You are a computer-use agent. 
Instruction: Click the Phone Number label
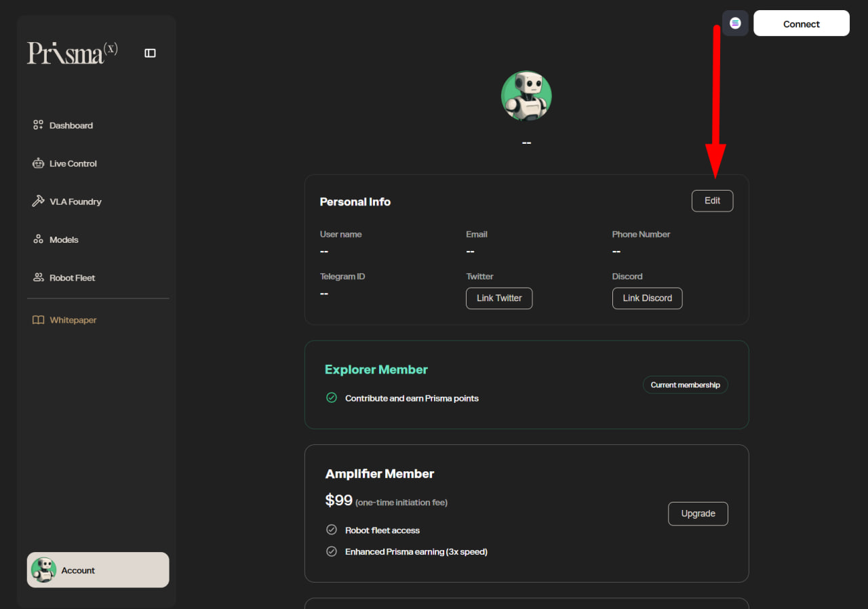641,234
